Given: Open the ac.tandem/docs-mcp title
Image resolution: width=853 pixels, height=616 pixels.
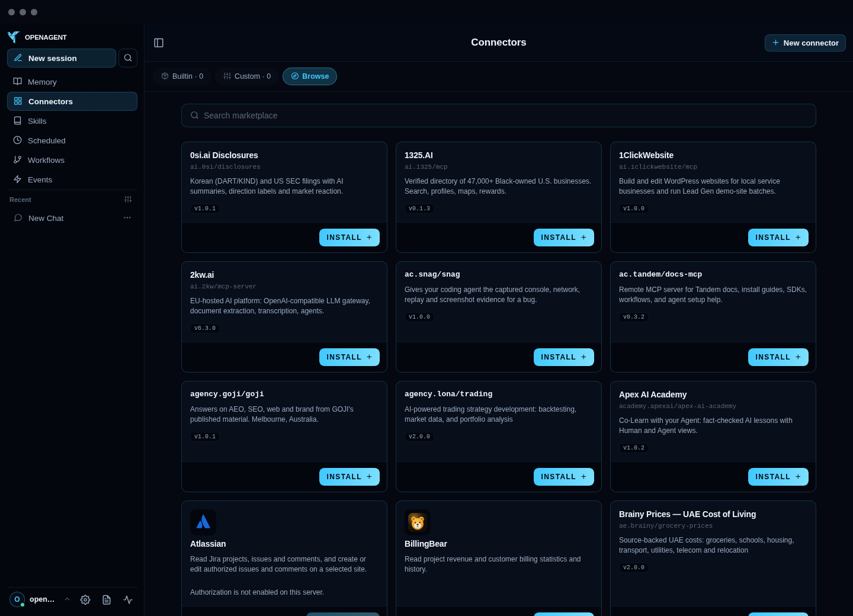Looking at the screenshot, I should pyautogui.click(x=660, y=274).
